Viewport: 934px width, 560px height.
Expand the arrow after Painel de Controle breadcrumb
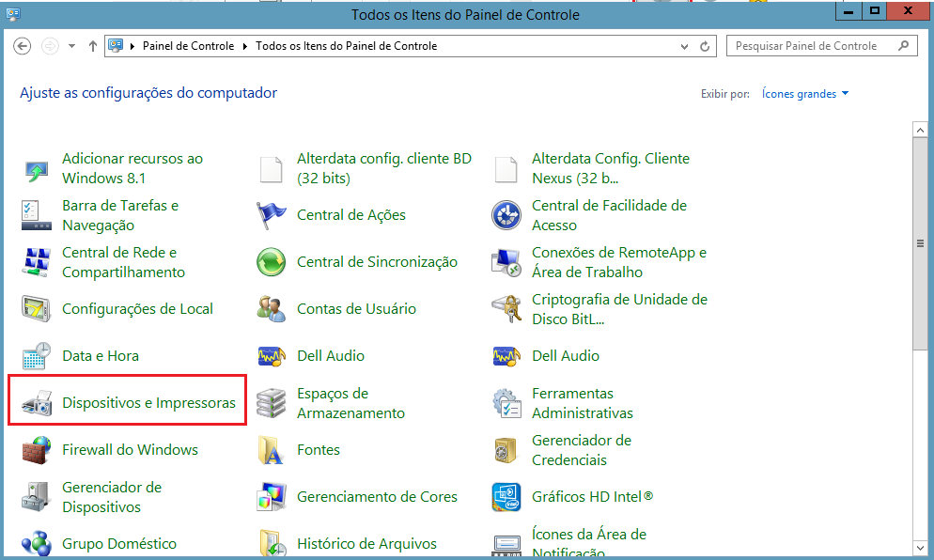[245, 46]
